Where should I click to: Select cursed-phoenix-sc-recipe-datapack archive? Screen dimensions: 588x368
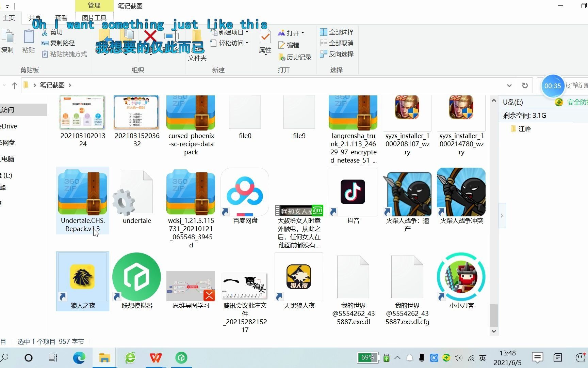tap(191, 126)
